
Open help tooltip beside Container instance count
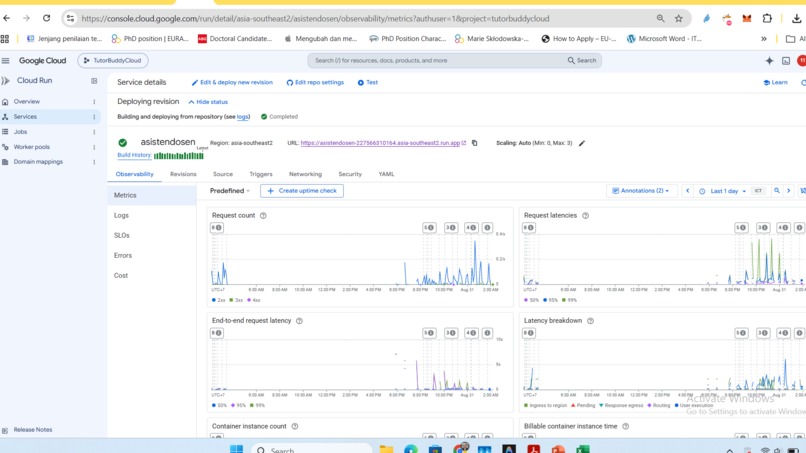tap(295, 426)
